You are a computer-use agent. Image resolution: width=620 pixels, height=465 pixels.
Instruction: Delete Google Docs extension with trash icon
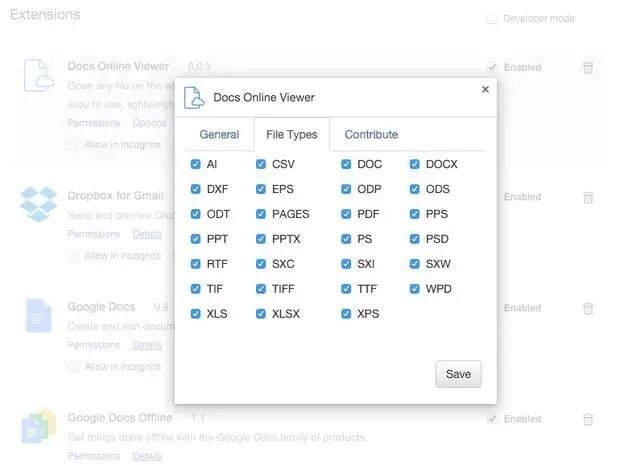(x=588, y=308)
